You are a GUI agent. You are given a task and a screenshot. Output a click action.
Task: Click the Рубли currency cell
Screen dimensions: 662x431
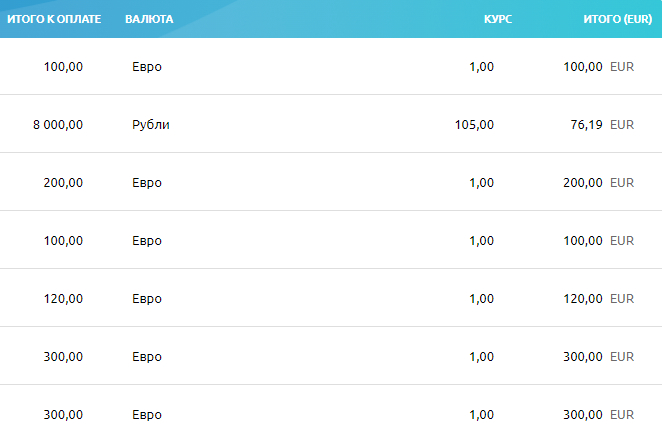(x=151, y=125)
